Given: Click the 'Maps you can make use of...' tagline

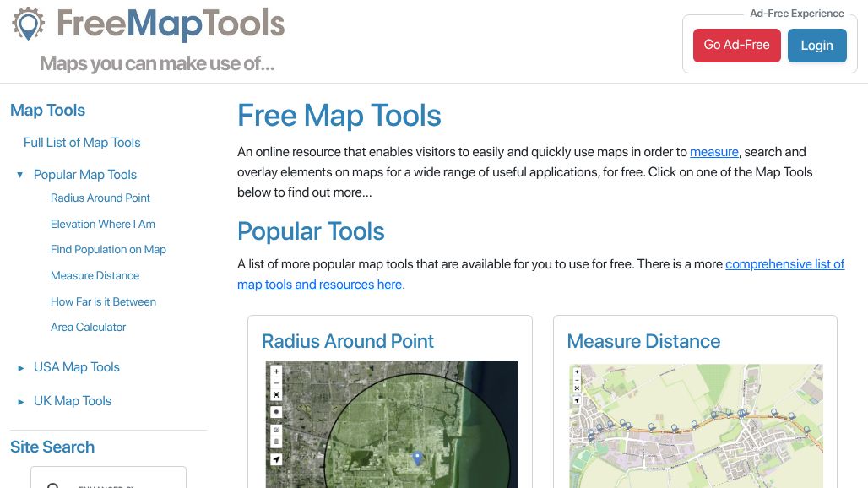Looking at the screenshot, I should pyautogui.click(x=157, y=63).
